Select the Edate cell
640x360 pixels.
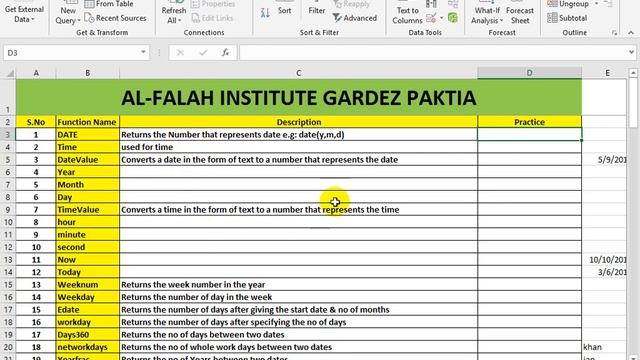(87, 310)
